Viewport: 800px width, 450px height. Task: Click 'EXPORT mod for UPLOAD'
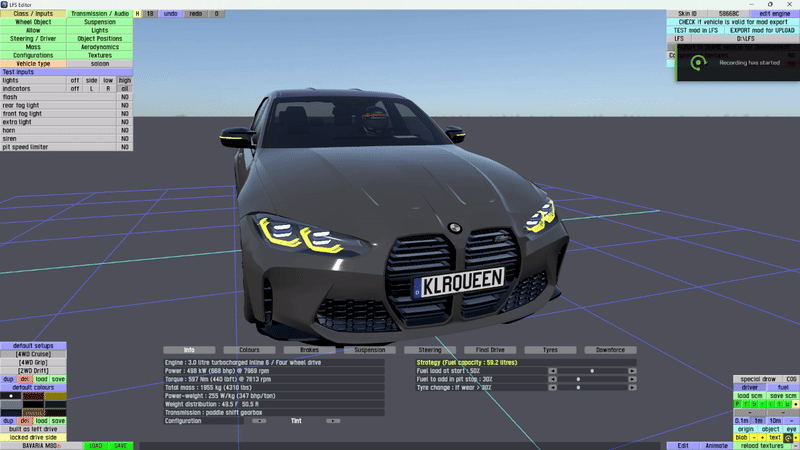tap(762, 30)
